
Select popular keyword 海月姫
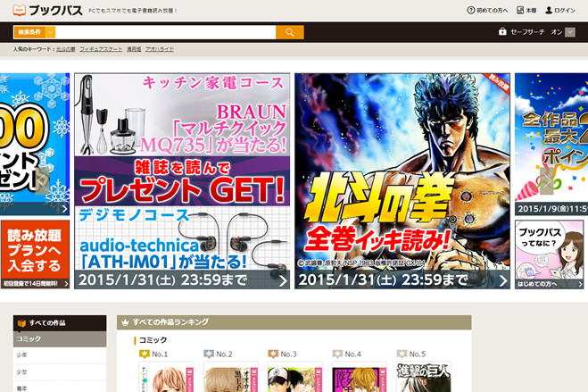[134, 49]
